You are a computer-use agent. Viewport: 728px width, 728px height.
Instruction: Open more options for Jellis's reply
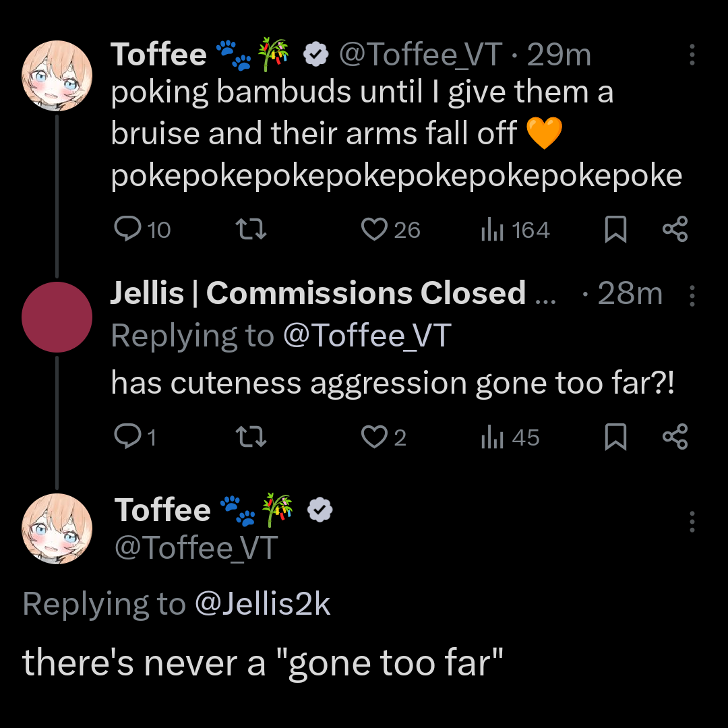point(692,295)
